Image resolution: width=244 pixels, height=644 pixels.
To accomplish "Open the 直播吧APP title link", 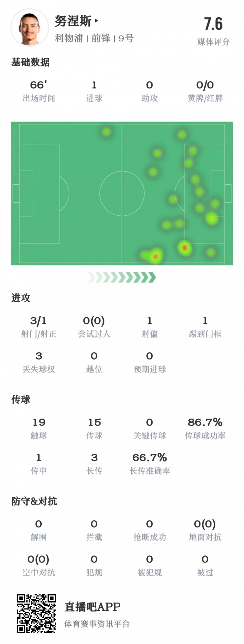I will [x=92, y=607].
